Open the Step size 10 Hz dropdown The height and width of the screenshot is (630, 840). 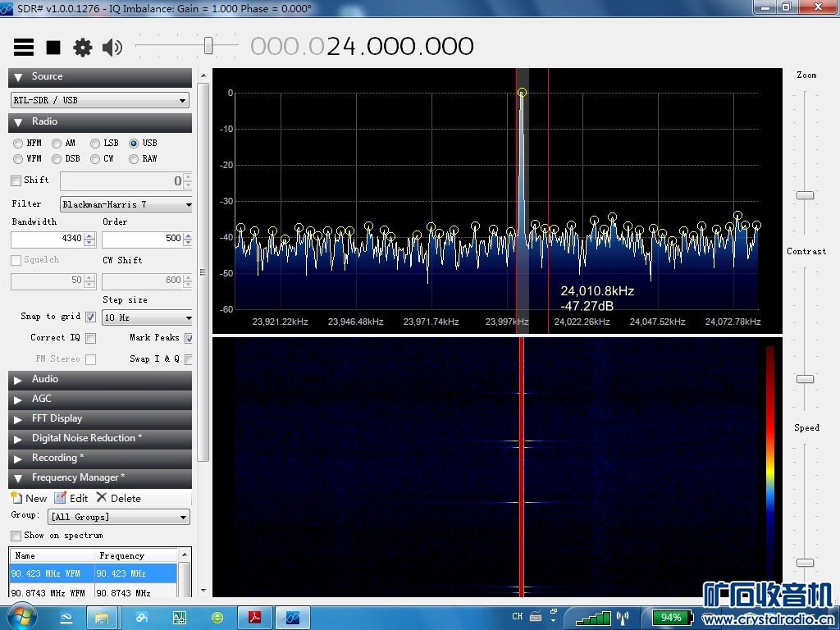pos(148,317)
